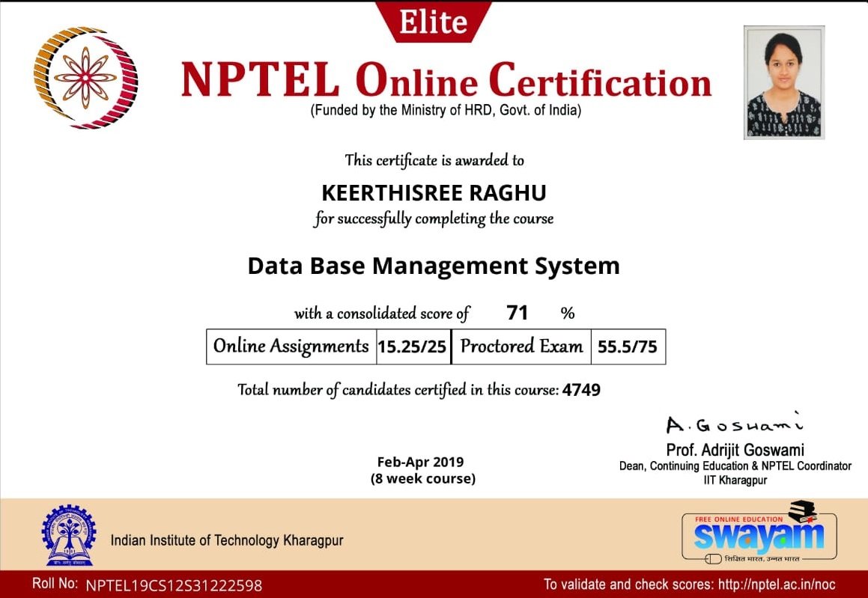Click 'for successfully completing the course' text

coord(434,219)
